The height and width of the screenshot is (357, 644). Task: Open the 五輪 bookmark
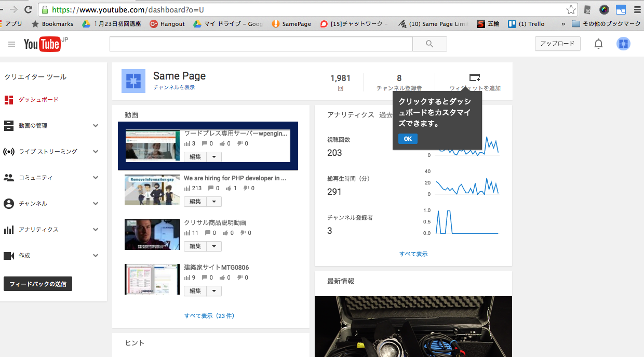(x=488, y=24)
